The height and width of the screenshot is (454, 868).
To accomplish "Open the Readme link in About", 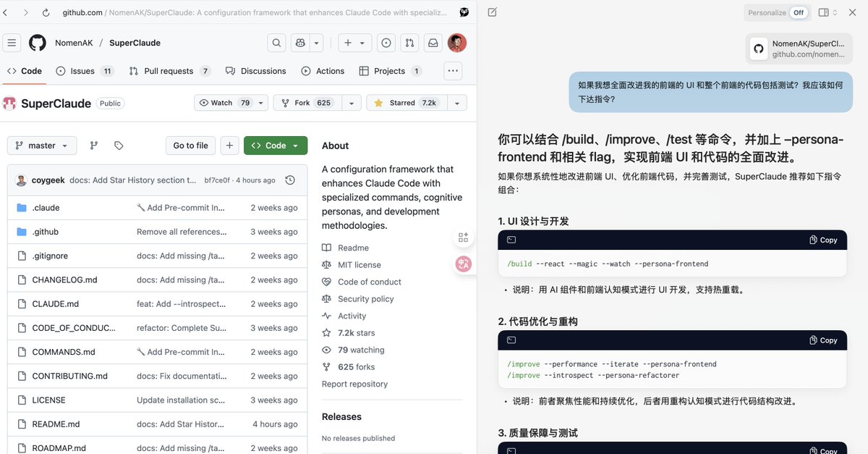I will pos(346,248).
